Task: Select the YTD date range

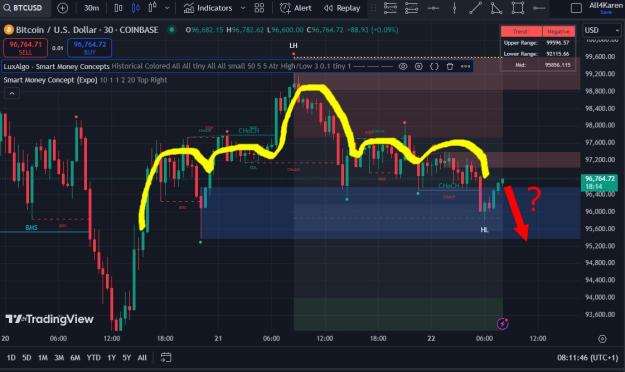Action: point(93,358)
